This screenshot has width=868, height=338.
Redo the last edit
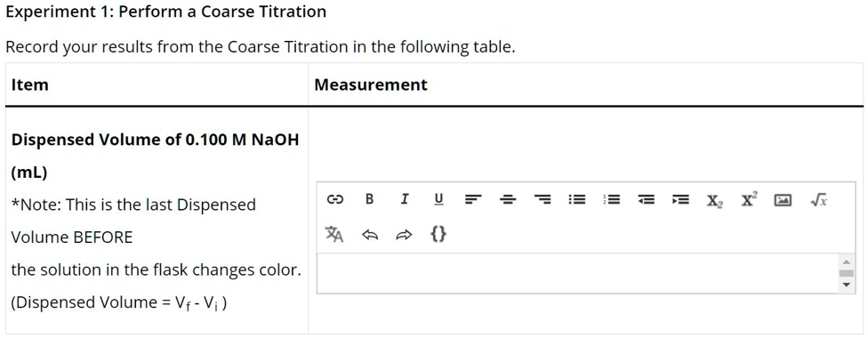point(404,236)
